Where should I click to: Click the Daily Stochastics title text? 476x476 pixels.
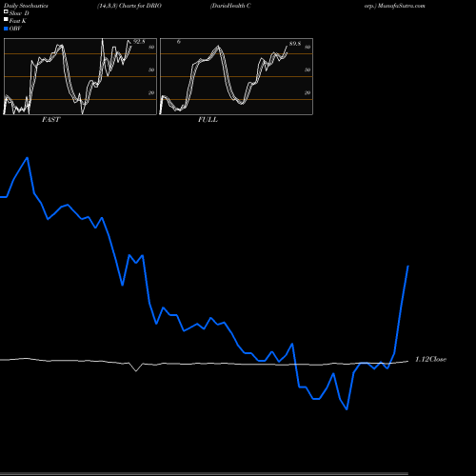click(26, 6)
